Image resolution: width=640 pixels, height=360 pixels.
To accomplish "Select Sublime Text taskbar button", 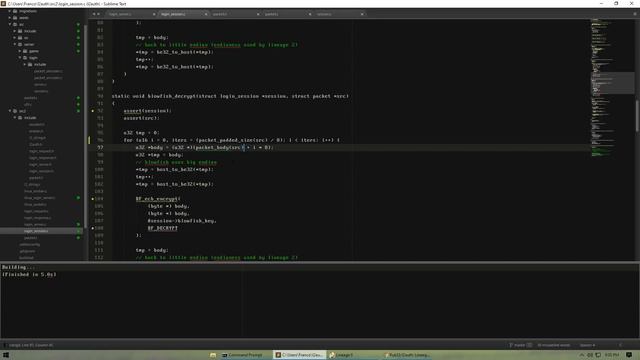I will [300, 355].
